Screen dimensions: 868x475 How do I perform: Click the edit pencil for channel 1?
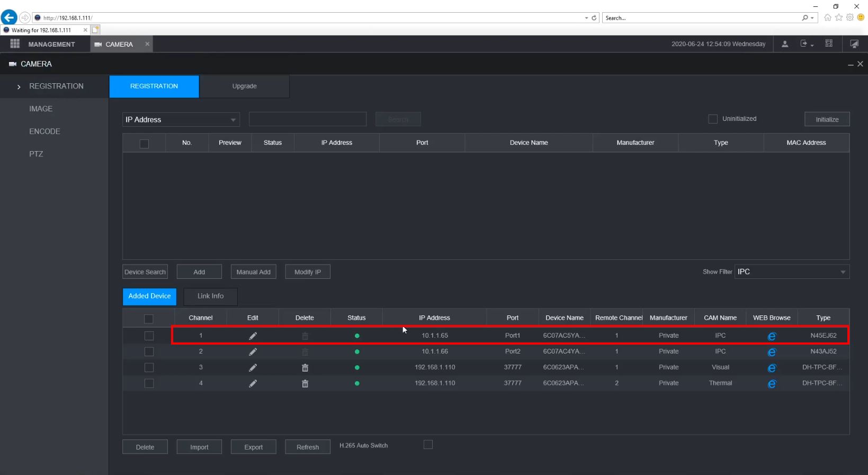(253, 336)
